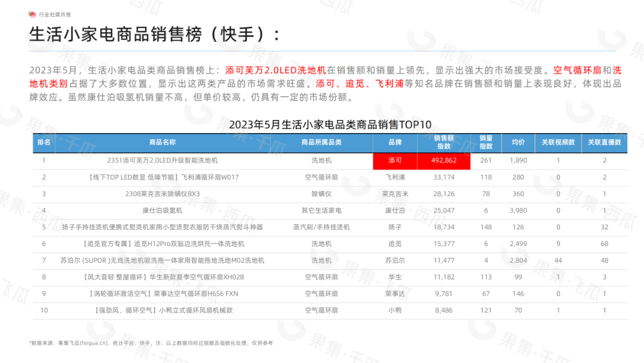Click red text 添可、追觅、飞利浦
644x363 pixels.
point(360,84)
